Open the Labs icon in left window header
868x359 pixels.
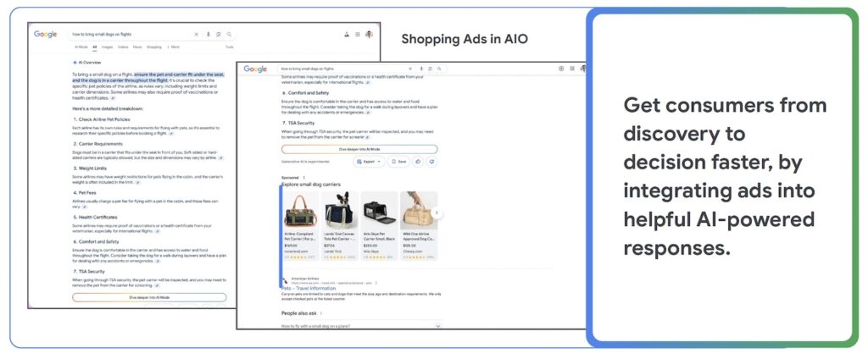click(x=346, y=35)
